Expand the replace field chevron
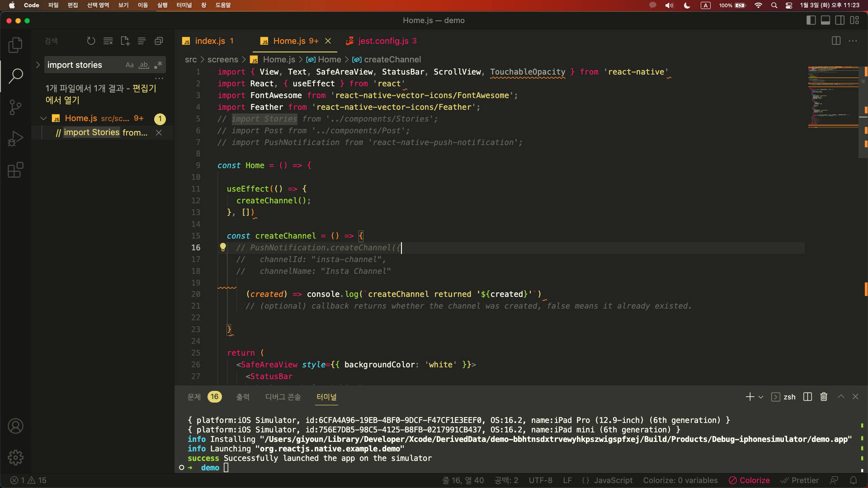This screenshot has height=488, width=868. tap(38, 65)
